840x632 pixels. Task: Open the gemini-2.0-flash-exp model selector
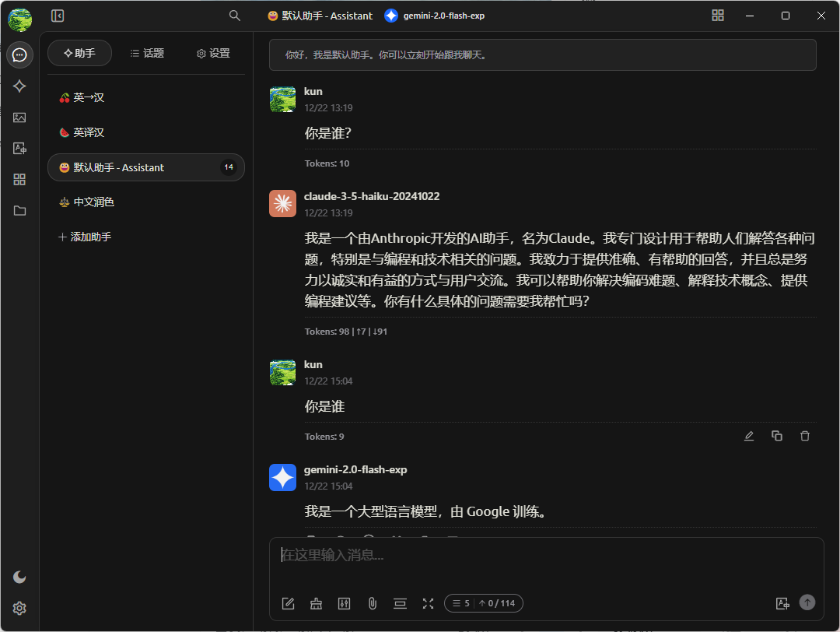pos(435,16)
